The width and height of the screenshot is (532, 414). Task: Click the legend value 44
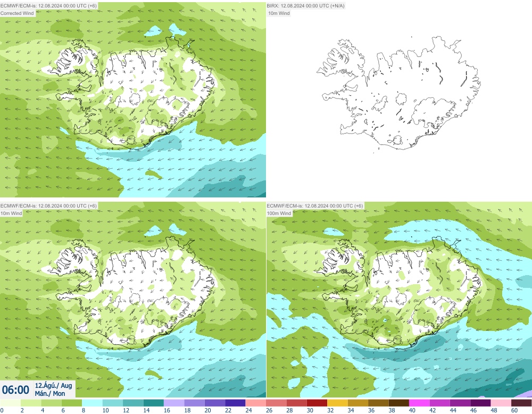pos(453,410)
